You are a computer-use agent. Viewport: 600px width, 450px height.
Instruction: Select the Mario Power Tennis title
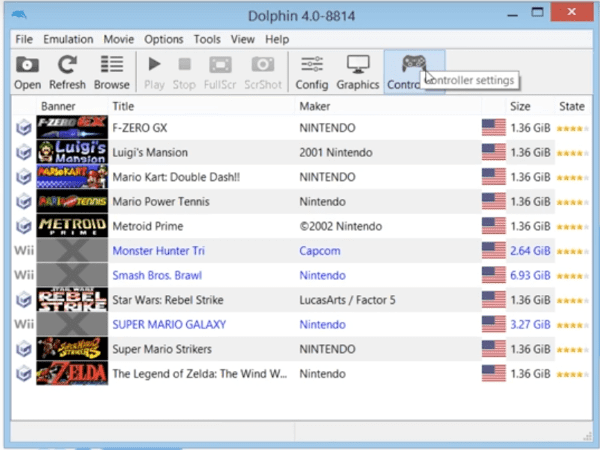coord(161,201)
